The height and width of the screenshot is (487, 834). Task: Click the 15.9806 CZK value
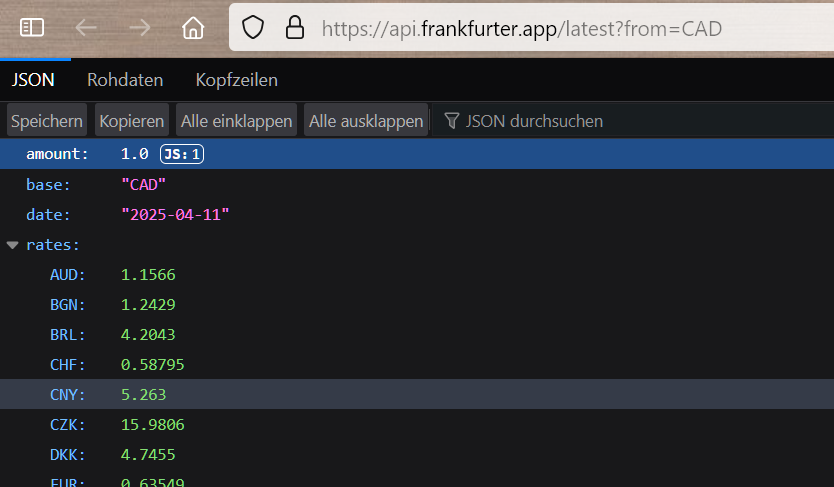(x=153, y=425)
